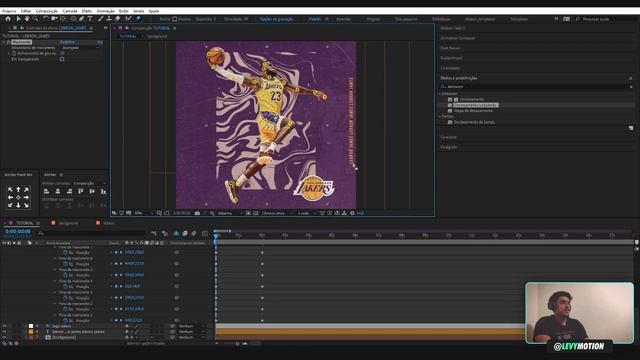This screenshot has height=360, width=640.
Task: Select the Rotation tool
Action: point(45,19)
